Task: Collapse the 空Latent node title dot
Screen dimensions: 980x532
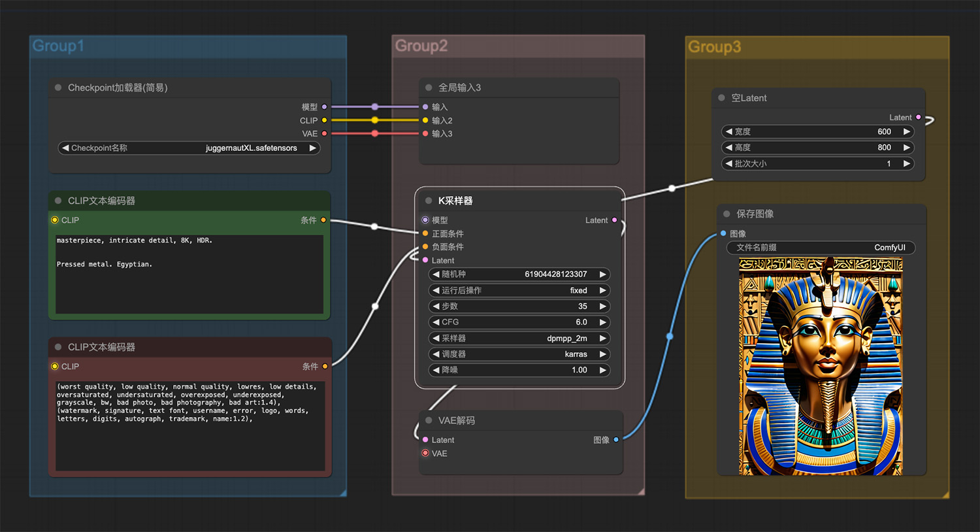Action: (721, 98)
